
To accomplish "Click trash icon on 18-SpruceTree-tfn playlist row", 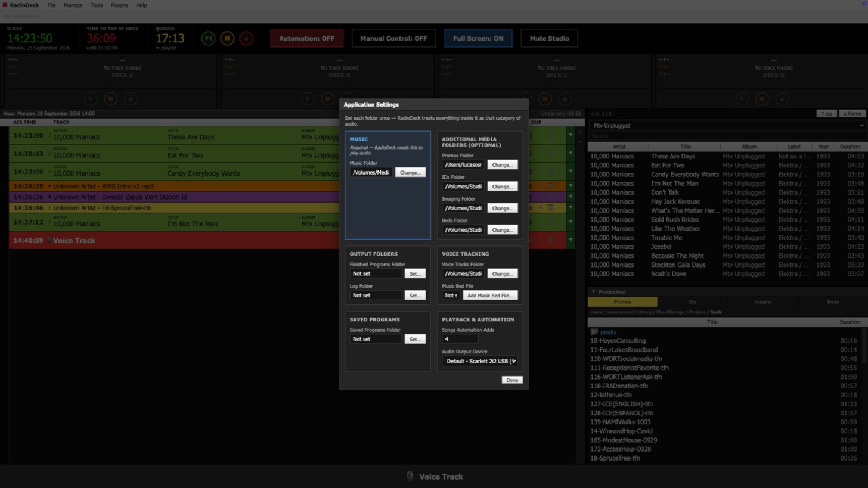I will (550, 208).
